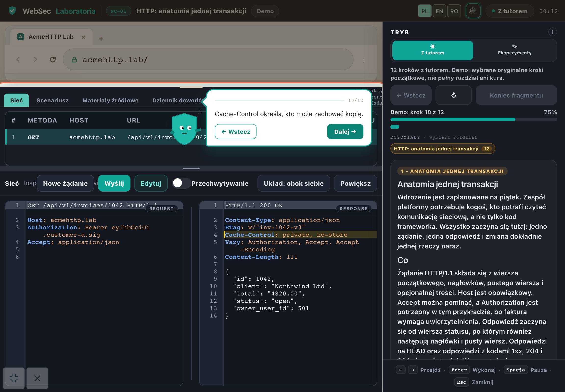Switch to Eksperymenty mode

(x=514, y=50)
